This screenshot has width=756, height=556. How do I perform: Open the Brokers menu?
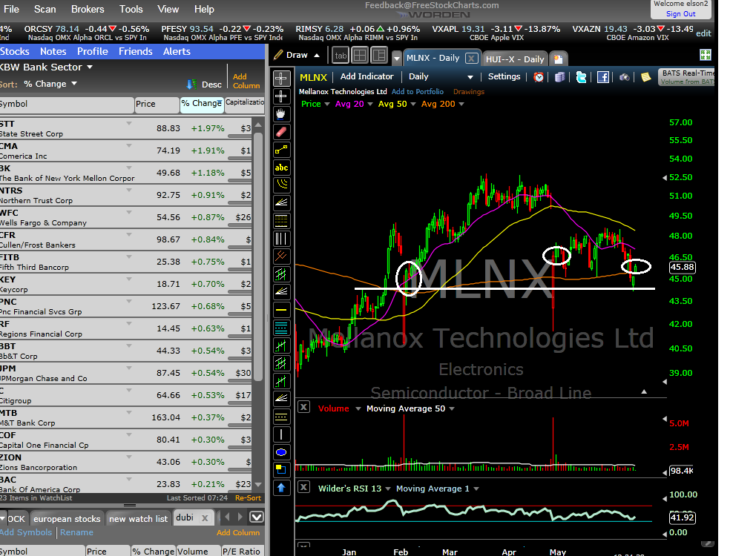tap(88, 9)
